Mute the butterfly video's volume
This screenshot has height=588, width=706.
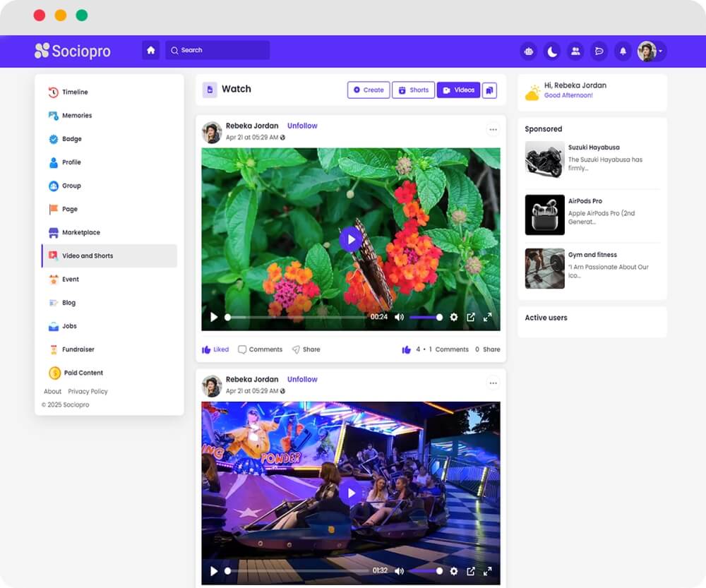399,318
